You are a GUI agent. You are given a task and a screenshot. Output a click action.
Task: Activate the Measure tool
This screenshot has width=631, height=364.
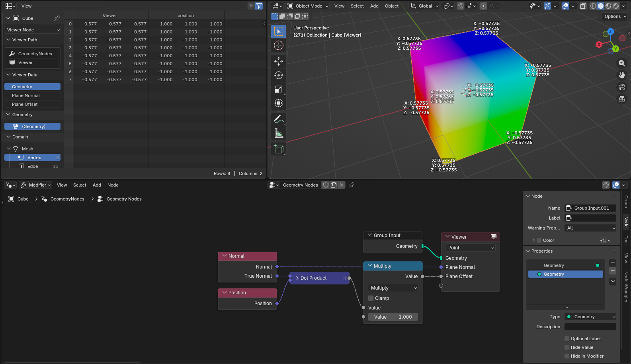coord(279,133)
